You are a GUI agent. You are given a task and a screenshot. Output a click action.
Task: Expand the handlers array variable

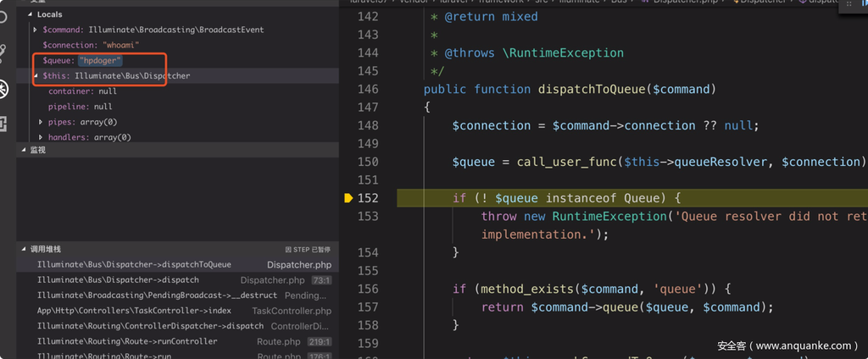41,137
